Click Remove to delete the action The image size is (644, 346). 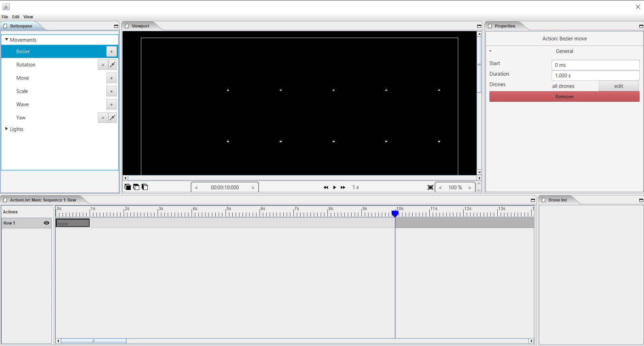point(564,97)
